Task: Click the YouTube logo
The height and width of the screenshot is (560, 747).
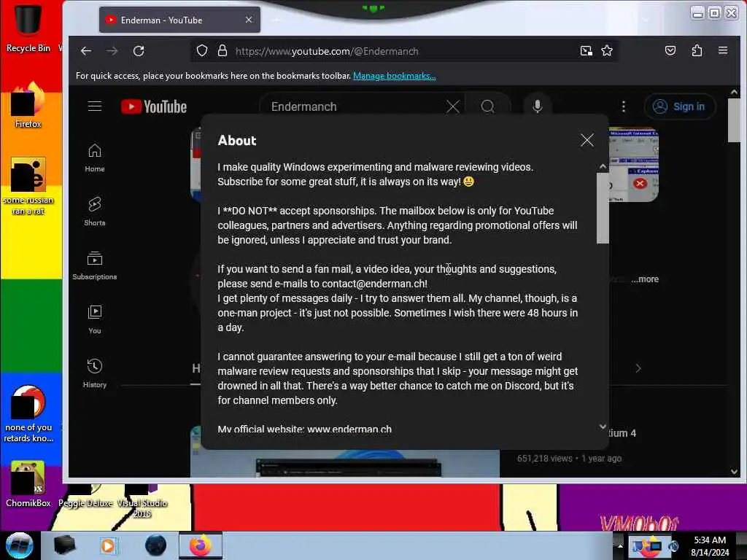Action: click(154, 106)
